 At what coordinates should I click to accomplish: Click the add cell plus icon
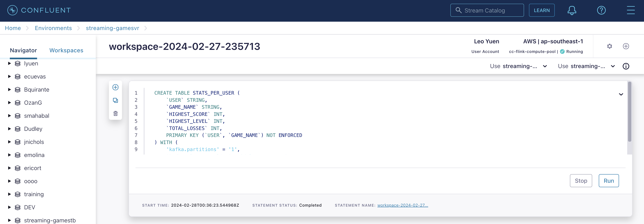pos(115,87)
